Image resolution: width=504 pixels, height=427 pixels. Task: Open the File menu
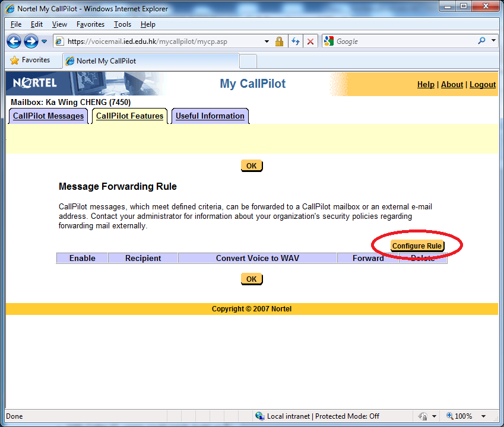(16, 24)
